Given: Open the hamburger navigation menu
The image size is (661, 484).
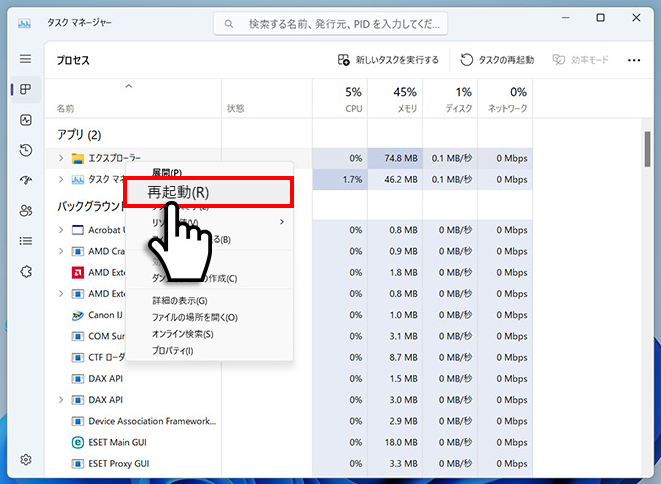Looking at the screenshot, I should point(25,59).
